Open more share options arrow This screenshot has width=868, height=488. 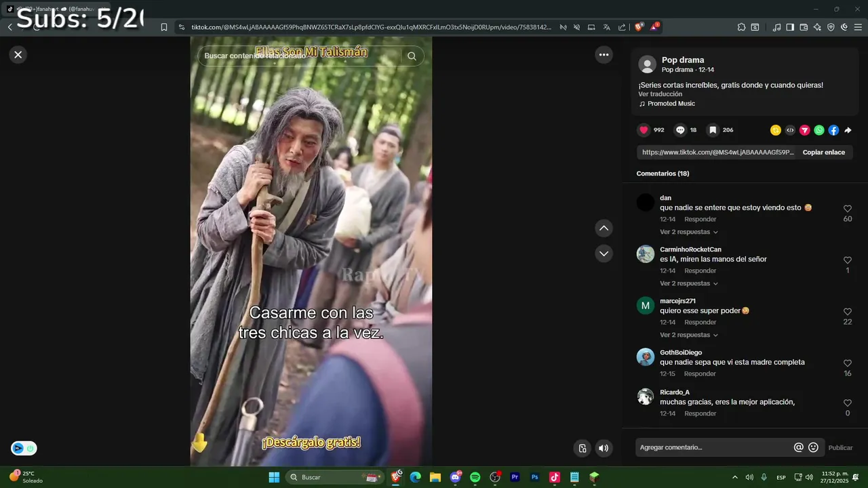848,130
